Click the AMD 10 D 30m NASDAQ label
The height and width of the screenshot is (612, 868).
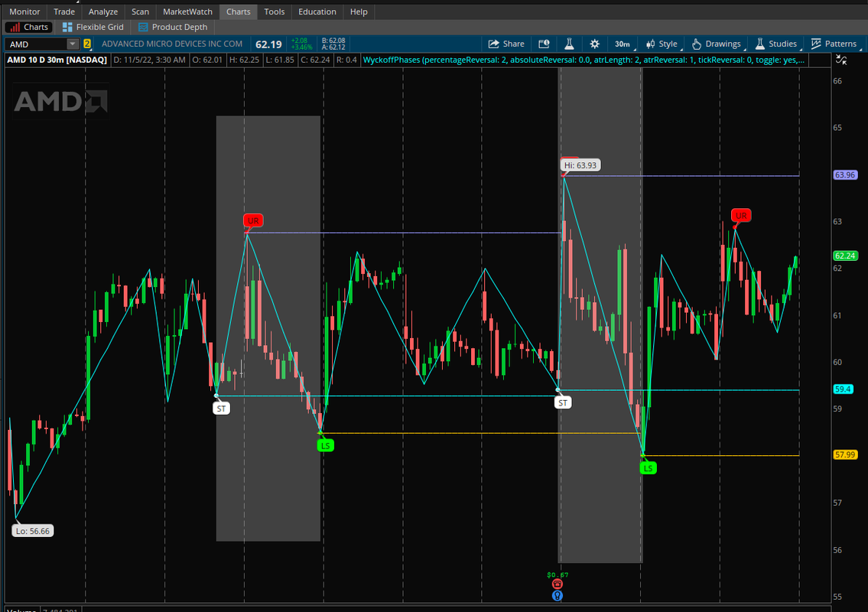click(x=57, y=60)
